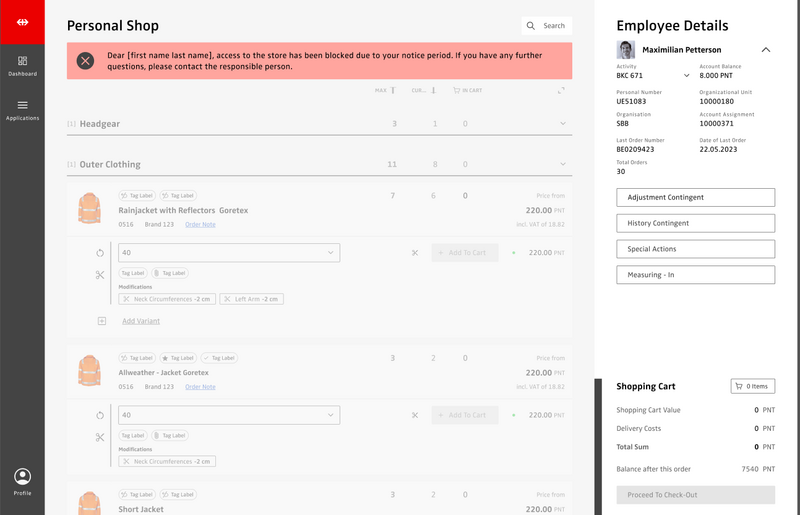Viewport: 800px width, 515px height.
Task: Open the Dashboard from the sidebar
Action: coord(22,66)
